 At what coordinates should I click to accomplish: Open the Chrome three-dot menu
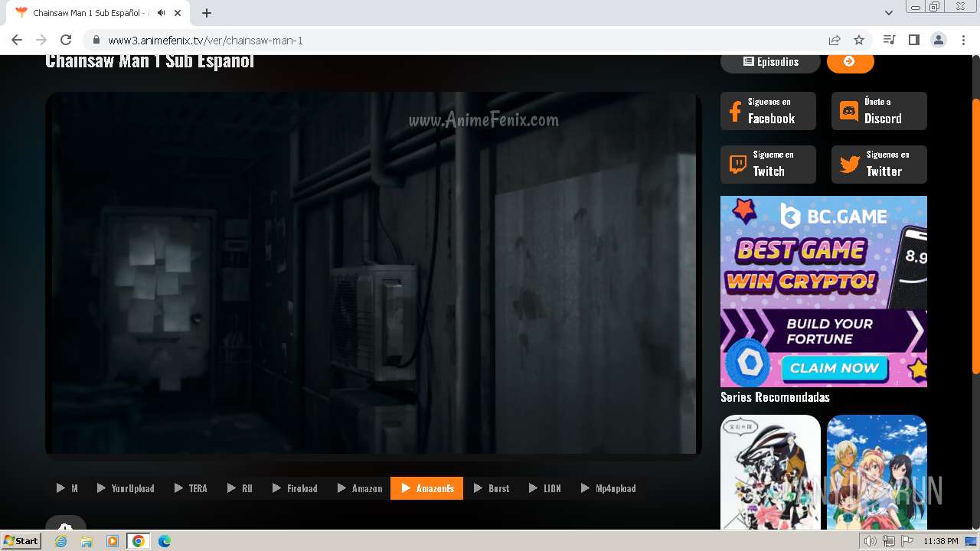(x=962, y=40)
